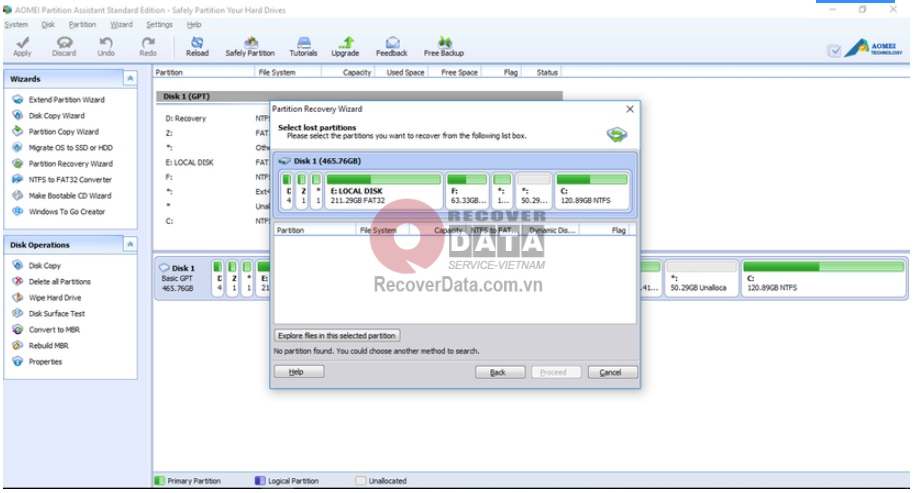The image size is (918, 493).
Task: Close the Partition Recovery Wizard dialog
Action: point(629,109)
